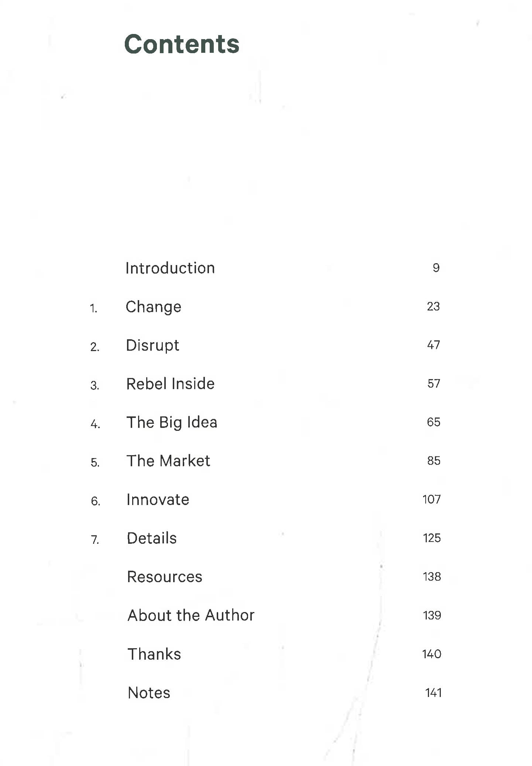
Task: Select the Details chapter title
Action: click(152, 538)
